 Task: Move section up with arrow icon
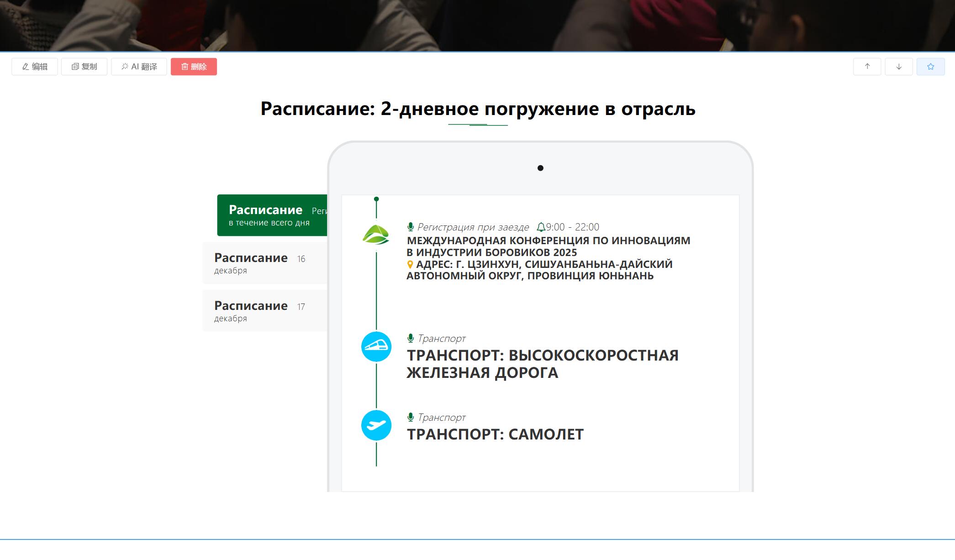click(867, 67)
